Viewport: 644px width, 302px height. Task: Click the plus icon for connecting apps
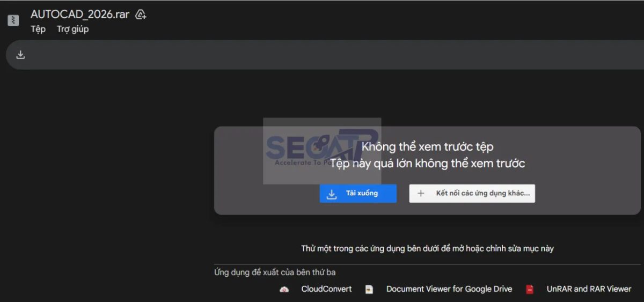point(421,194)
